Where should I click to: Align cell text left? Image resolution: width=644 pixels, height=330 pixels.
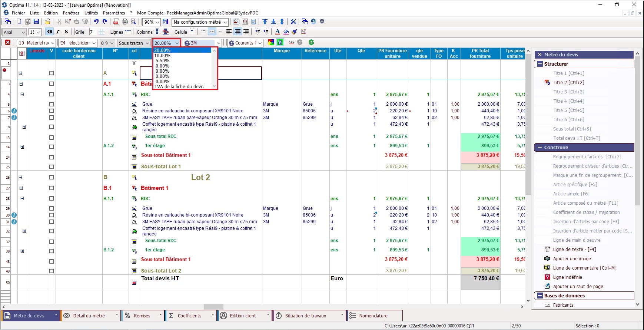pyautogui.click(x=229, y=32)
